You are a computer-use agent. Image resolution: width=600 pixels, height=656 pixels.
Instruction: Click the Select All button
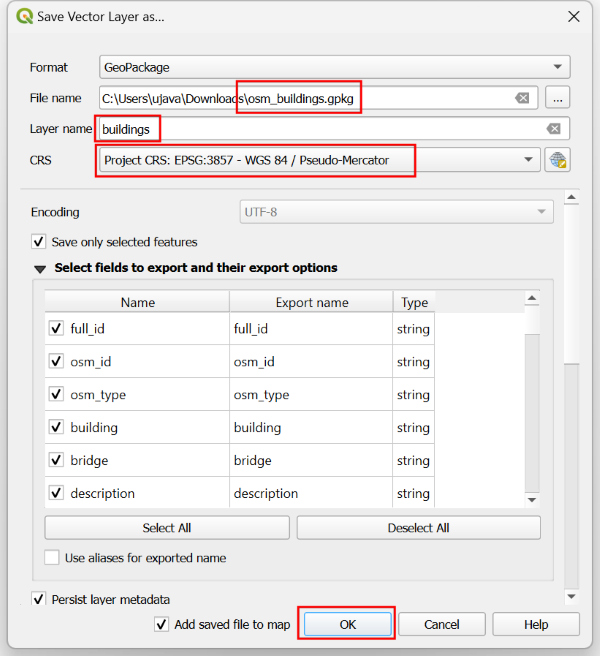point(167,528)
